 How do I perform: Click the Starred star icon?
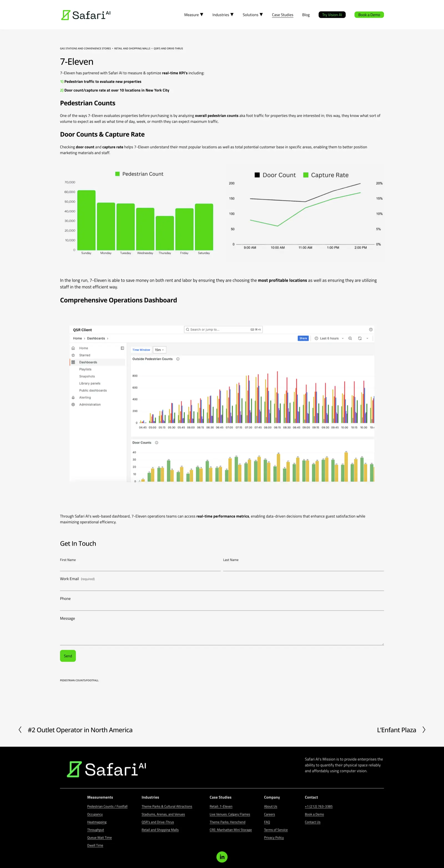coord(73,355)
